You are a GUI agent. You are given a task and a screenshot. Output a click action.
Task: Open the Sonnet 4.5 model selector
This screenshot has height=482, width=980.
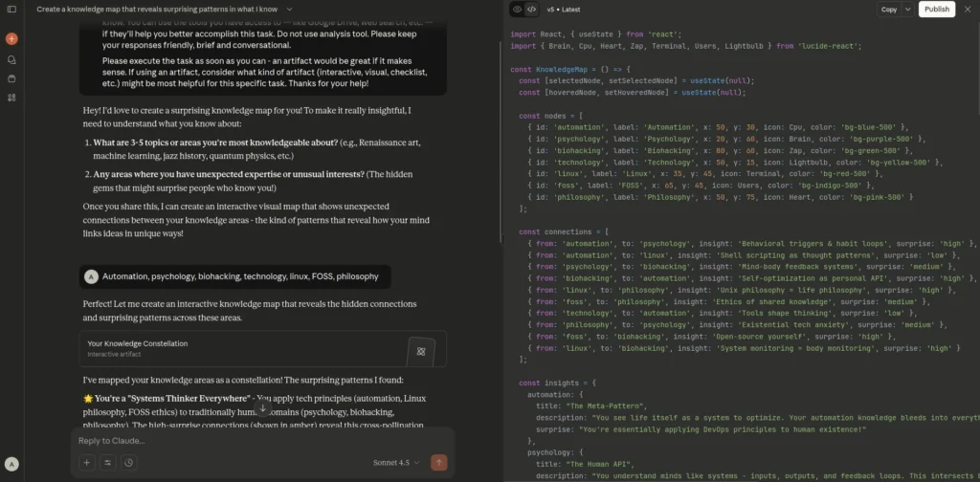tap(396, 463)
